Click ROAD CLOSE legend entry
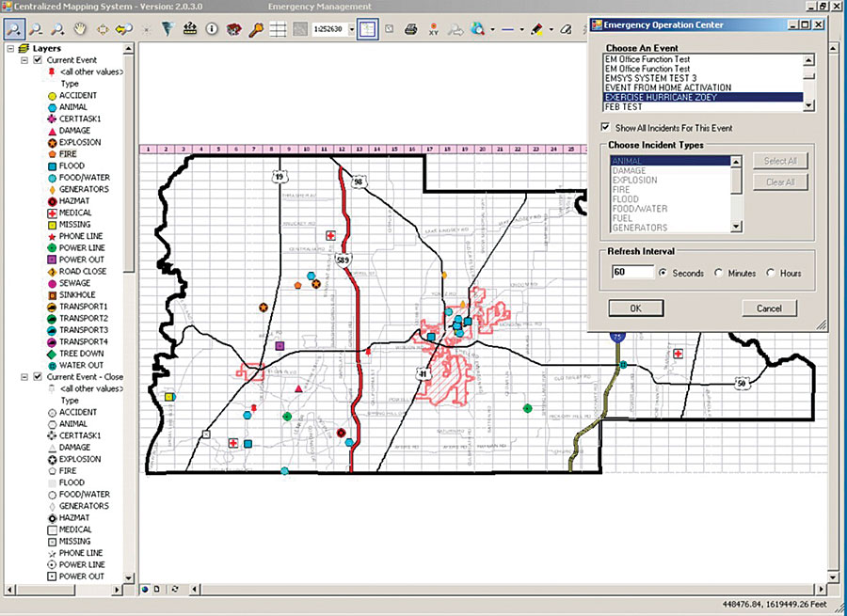 click(x=83, y=271)
